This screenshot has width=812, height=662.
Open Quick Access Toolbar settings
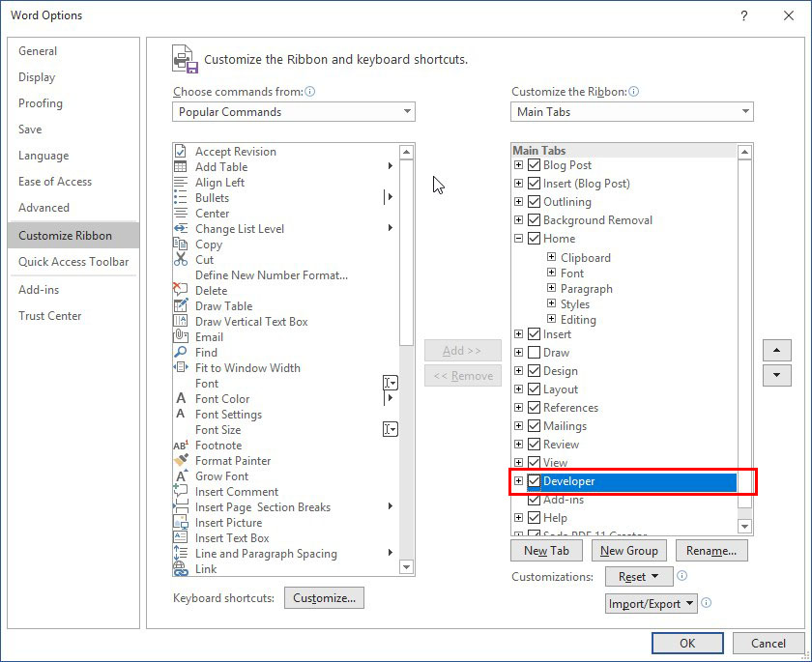pyautogui.click(x=73, y=262)
